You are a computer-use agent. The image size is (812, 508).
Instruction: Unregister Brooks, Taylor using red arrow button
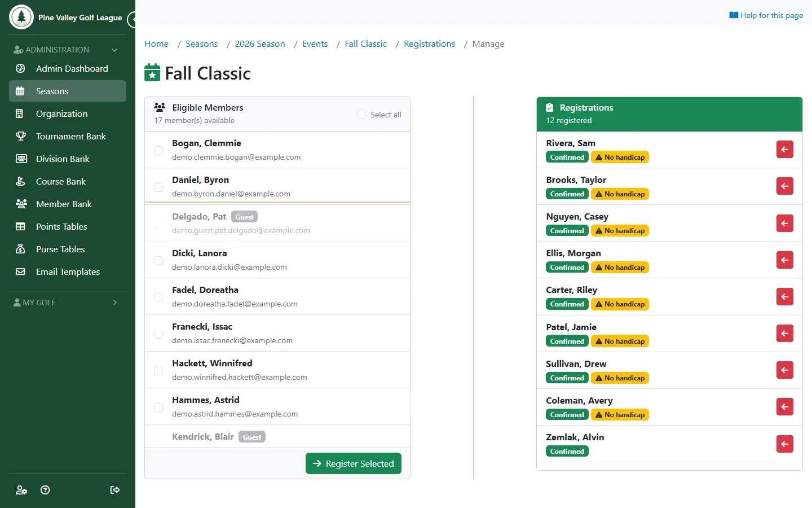point(785,186)
